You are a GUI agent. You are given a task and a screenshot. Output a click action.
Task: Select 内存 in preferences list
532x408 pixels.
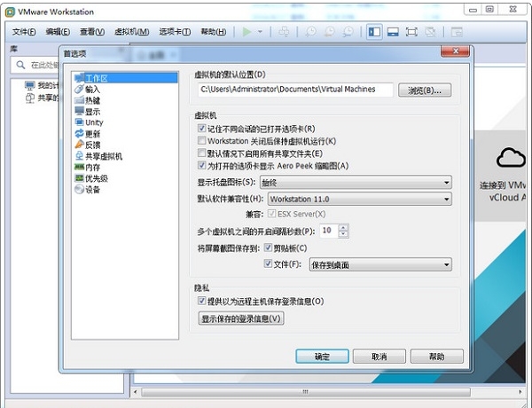click(88, 167)
